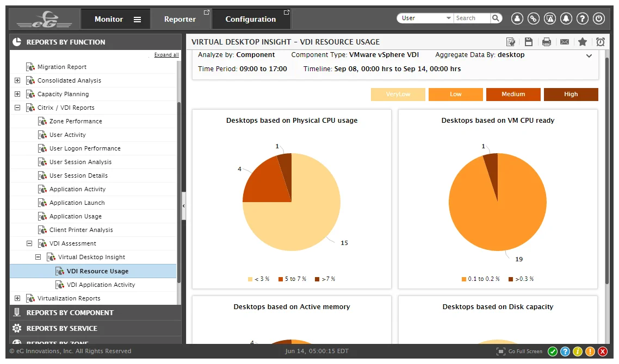Screen dimensions: 619x364
Task: Click the High color legend swatch
Action: tap(571, 94)
